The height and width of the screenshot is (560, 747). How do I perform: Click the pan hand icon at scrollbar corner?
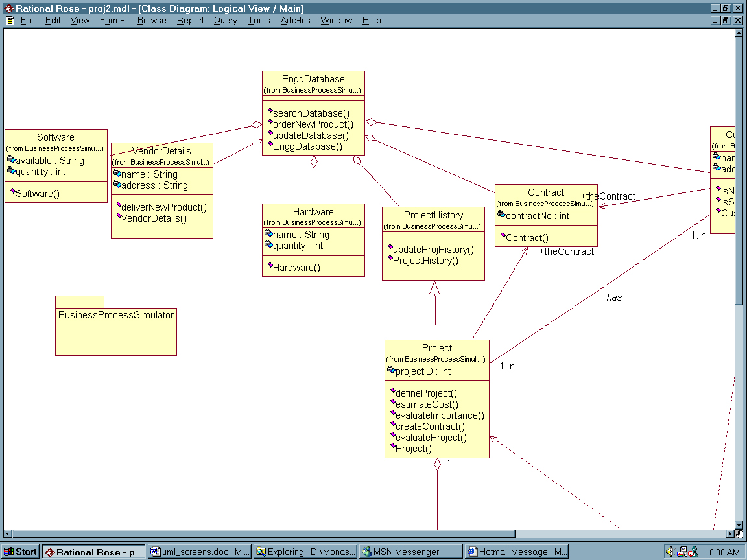(739, 534)
